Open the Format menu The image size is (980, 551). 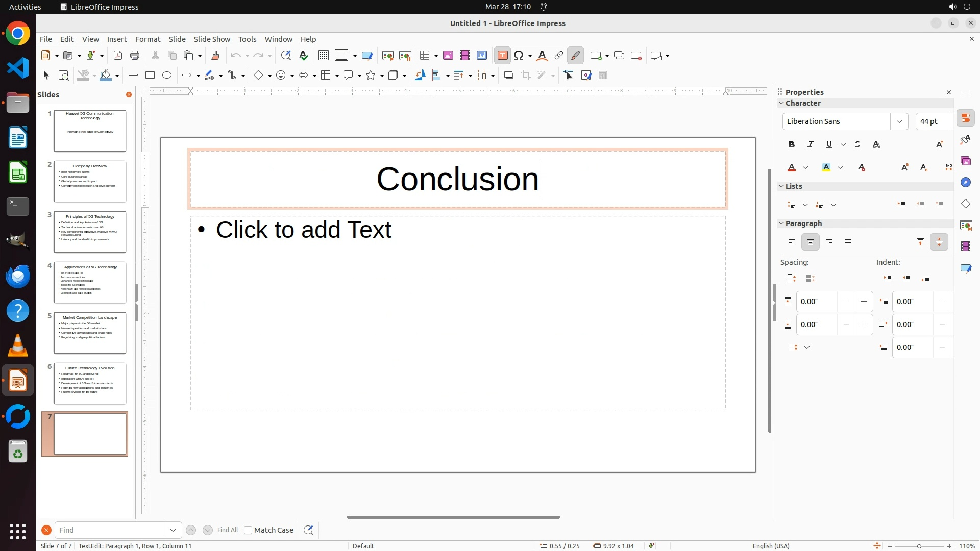[148, 39]
